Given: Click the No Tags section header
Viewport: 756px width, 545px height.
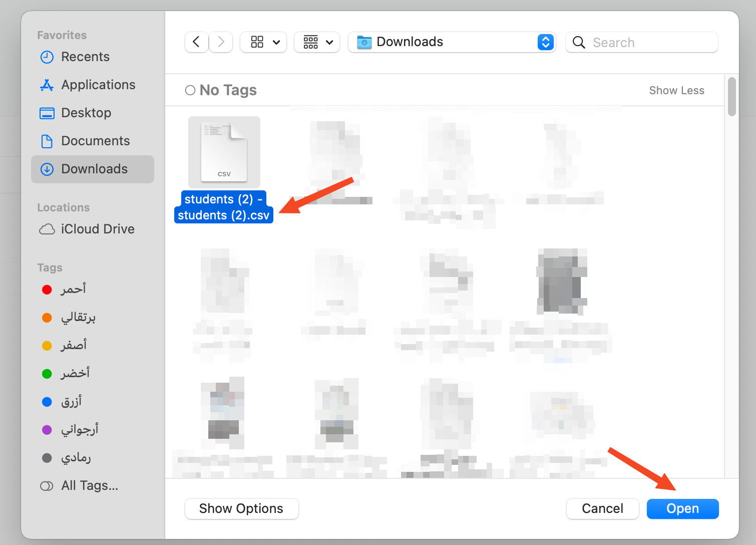Looking at the screenshot, I should click(x=221, y=90).
